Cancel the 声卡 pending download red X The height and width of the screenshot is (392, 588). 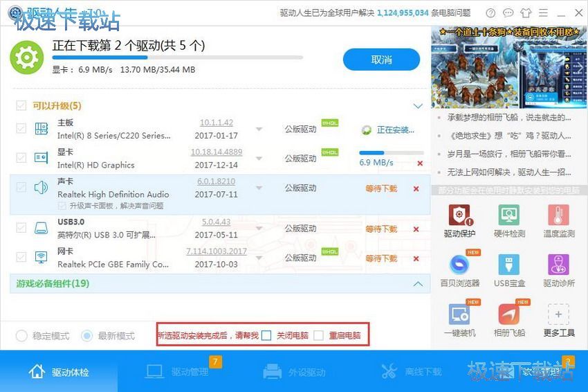pyautogui.click(x=416, y=188)
